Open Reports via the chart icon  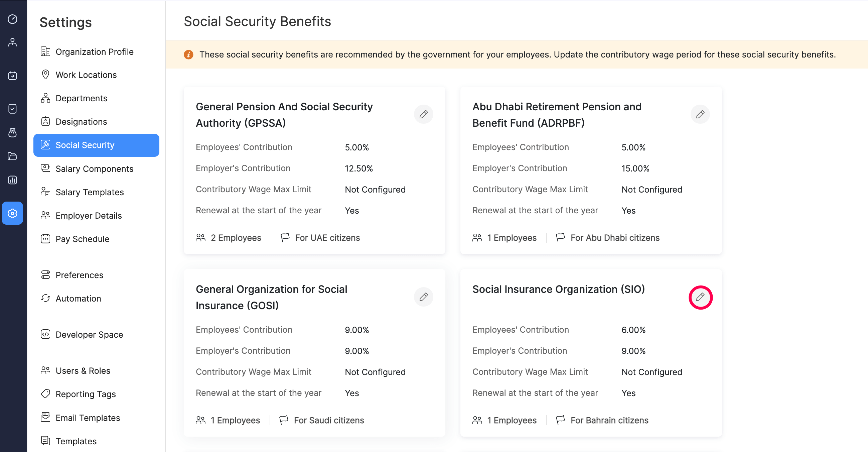click(12, 180)
